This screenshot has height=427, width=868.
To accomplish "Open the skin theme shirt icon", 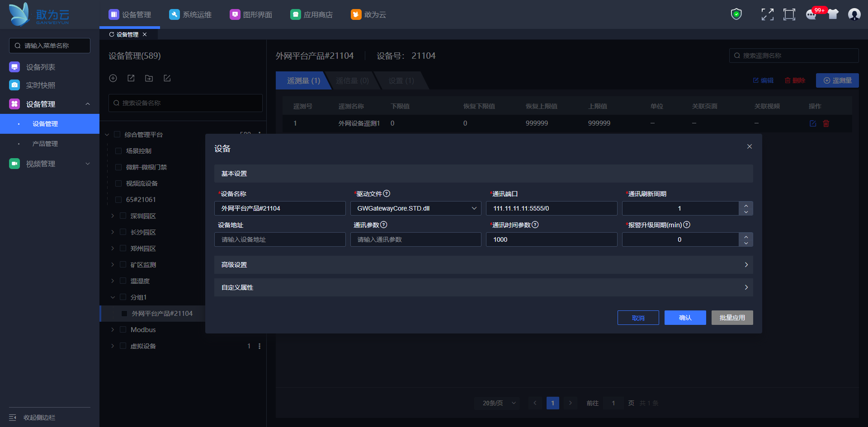I will tap(833, 14).
